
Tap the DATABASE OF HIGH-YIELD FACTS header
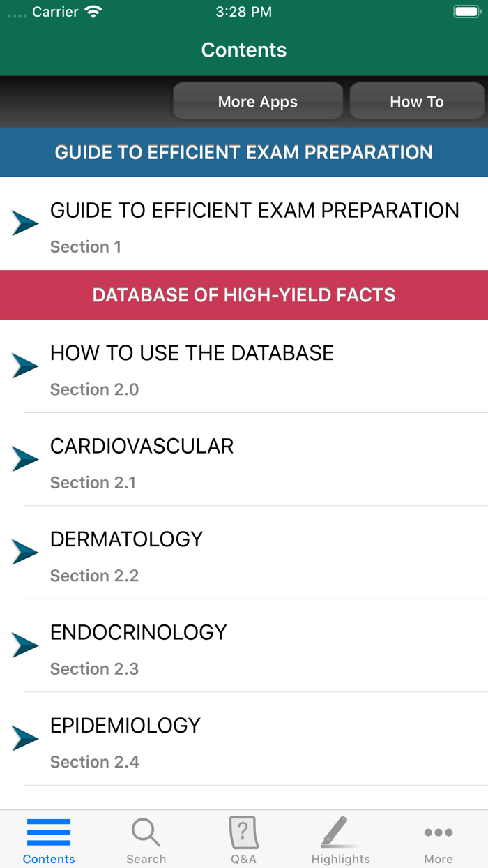click(x=244, y=294)
